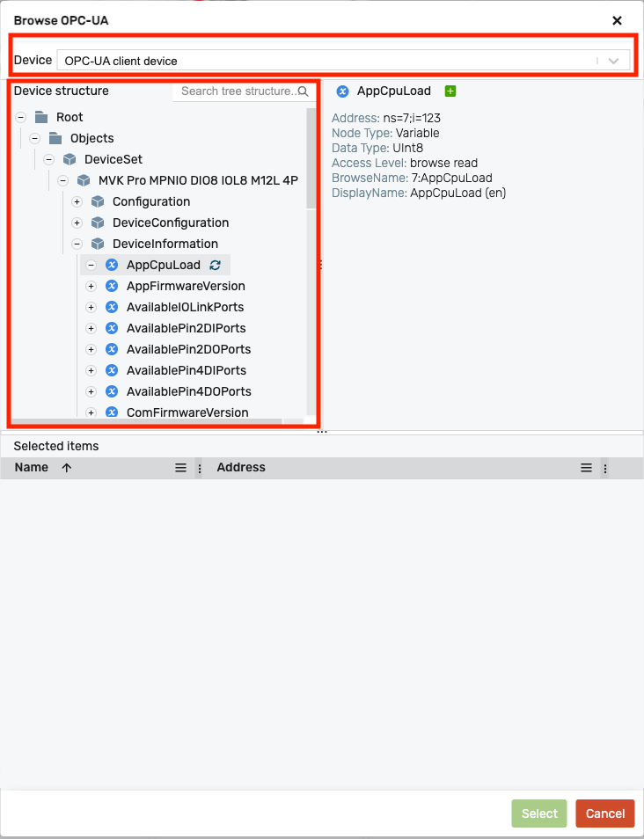
Task: Select the AvailableIOLinkPorts tree item
Action: tap(186, 307)
